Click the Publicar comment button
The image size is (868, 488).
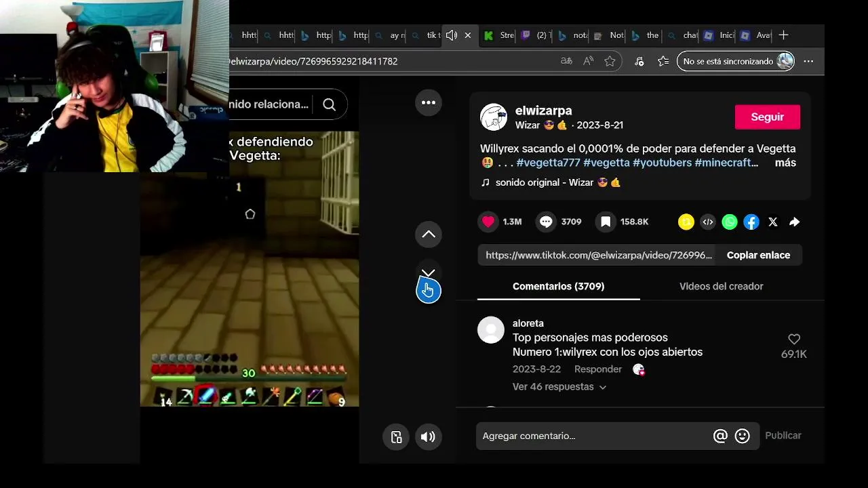783,436
